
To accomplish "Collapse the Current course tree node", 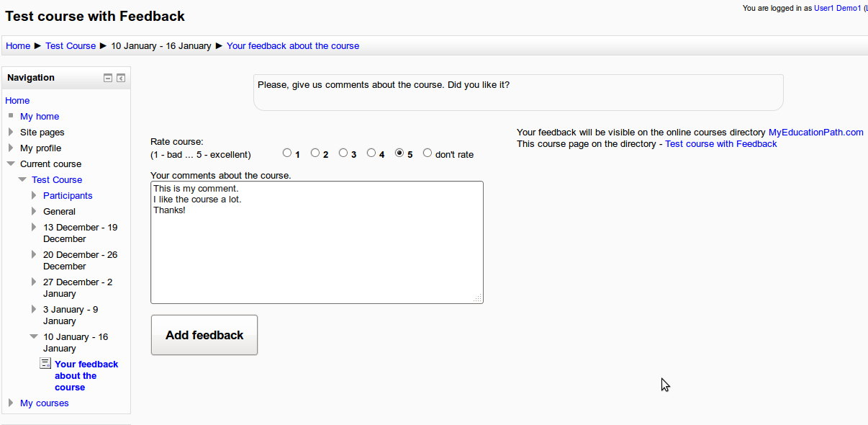I will [x=11, y=164].
